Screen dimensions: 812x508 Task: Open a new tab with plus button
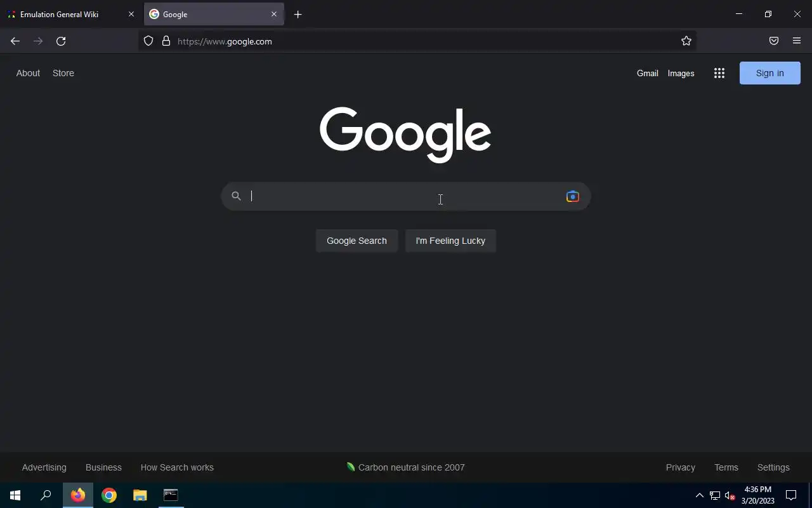[x=298, y=14]
